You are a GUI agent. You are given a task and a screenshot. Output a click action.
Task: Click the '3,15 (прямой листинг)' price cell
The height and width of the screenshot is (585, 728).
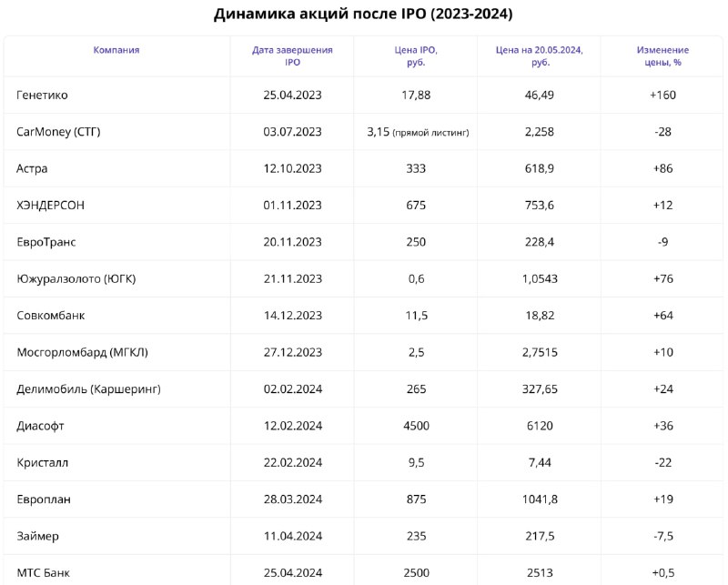point(418,132)
